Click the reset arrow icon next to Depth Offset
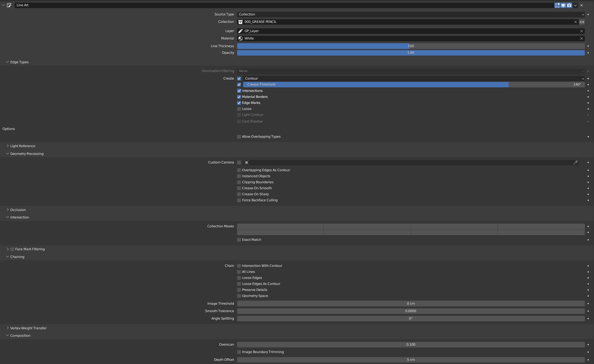This screenshot has height=364, width=594. [589, 360]
